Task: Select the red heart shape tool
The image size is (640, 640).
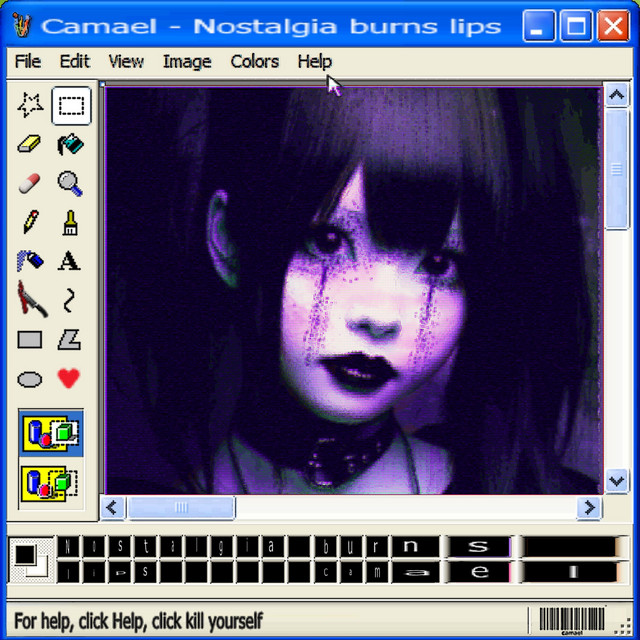Action: (x=69, y=379)
